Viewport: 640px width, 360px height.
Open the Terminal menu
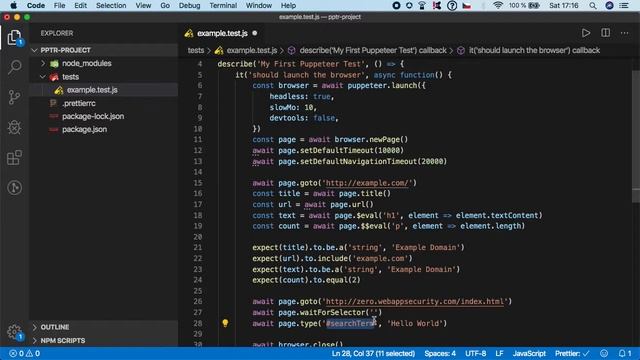coord(223,6)
